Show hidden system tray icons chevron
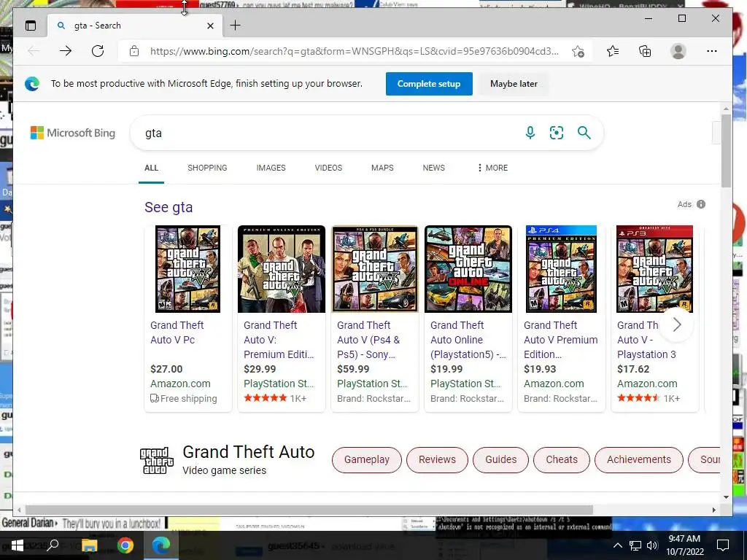This screenshot has height=560, width=747. point(617,545)
